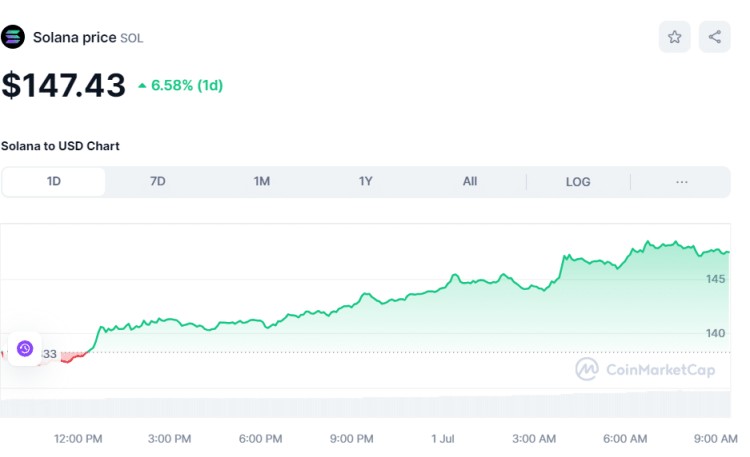Click the 140 y-axis label
750x457 pixels.
click(x=716, y=333)
